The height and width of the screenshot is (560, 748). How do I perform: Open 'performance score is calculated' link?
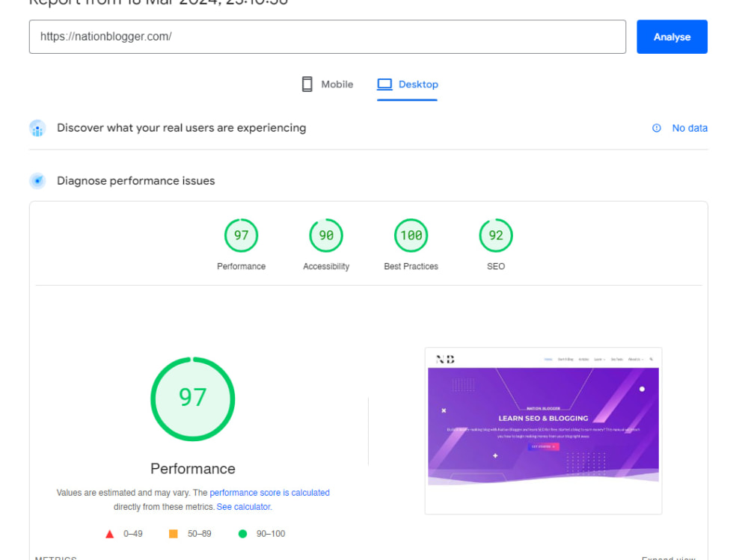pos(269,492)
